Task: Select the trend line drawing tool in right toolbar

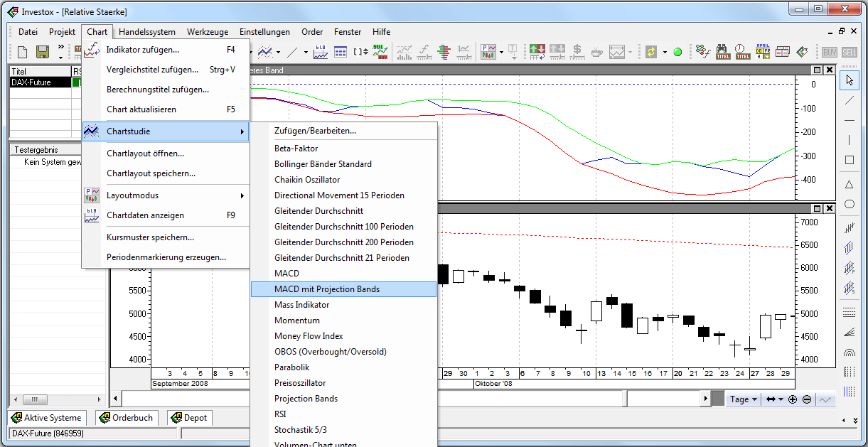Action: (849, 100)
